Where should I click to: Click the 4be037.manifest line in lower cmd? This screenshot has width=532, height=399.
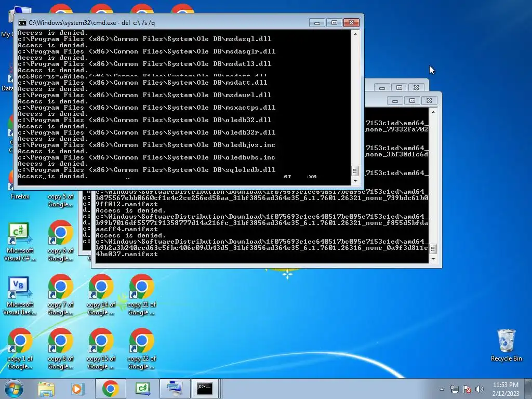pos(127,254)
